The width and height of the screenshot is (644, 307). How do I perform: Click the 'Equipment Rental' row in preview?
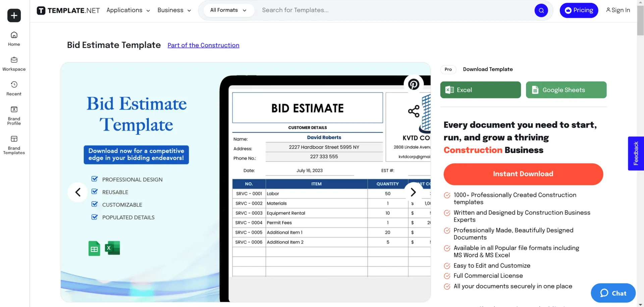point(331,213)
